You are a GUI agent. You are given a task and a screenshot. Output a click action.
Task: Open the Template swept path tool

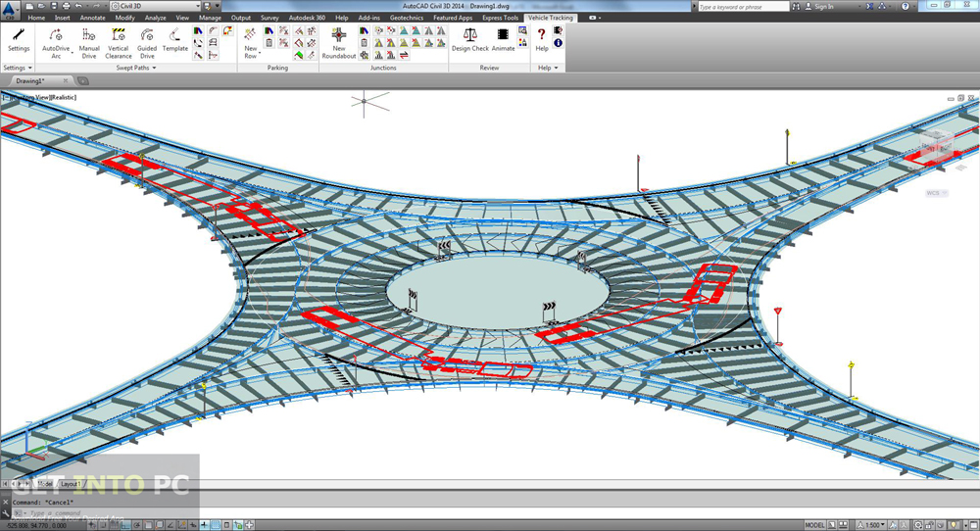(x=175, y=39)
